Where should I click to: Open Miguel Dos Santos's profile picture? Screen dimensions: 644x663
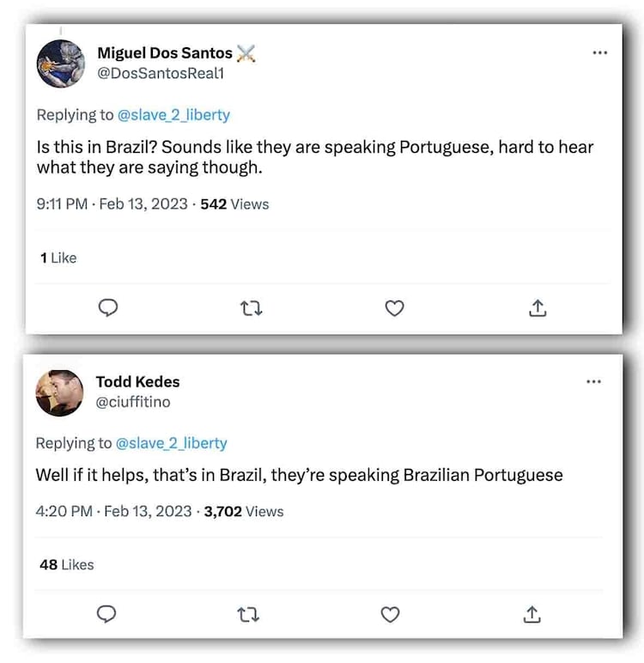point(61,64)
